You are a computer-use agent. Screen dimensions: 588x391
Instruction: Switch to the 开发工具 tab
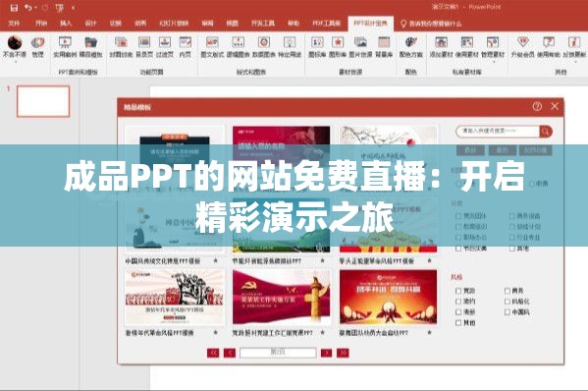coord(263,24)
